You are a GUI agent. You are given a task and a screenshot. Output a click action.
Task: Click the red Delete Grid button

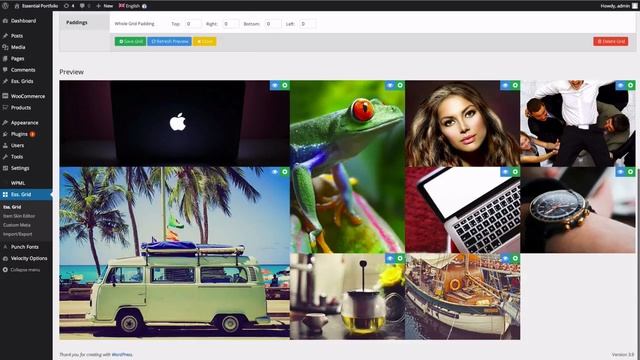click(611, 41)
